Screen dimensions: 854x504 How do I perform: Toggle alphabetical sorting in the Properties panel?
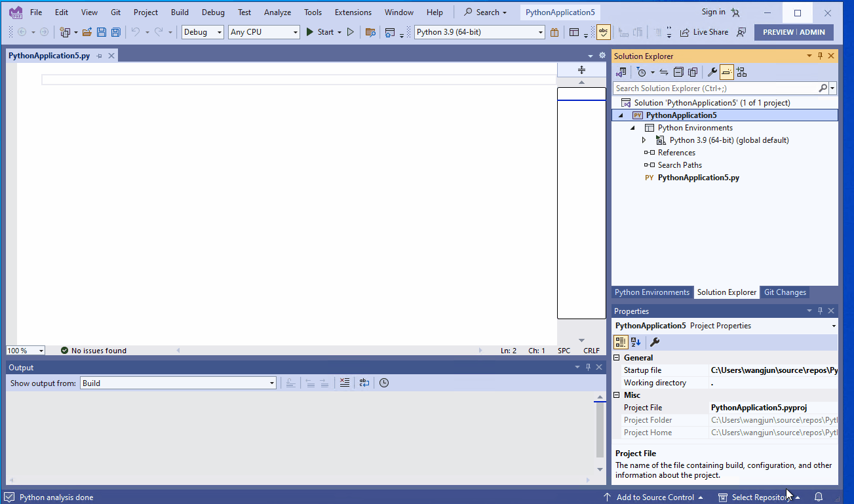635,341
